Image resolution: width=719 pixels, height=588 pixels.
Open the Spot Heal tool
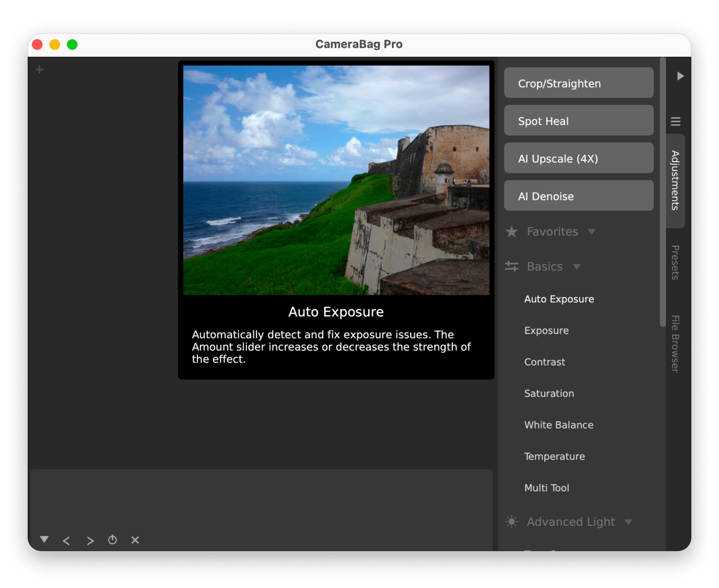(578, 121)
